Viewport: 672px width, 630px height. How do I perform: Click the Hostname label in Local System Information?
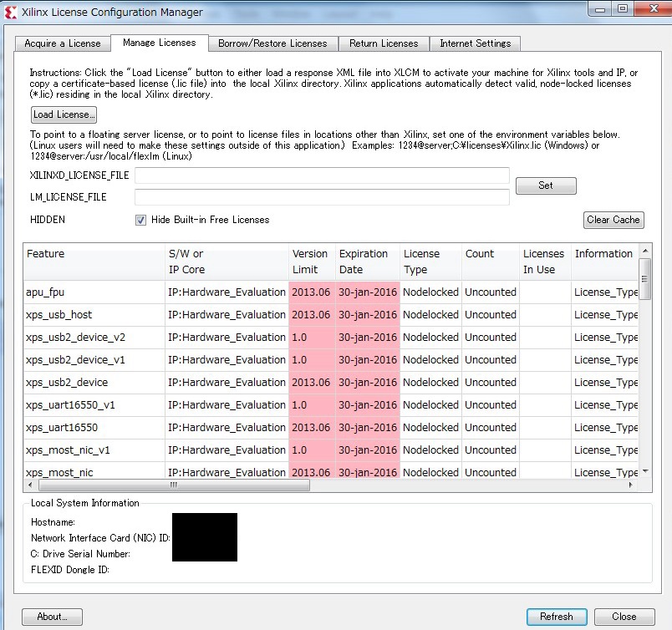(53, 522)
